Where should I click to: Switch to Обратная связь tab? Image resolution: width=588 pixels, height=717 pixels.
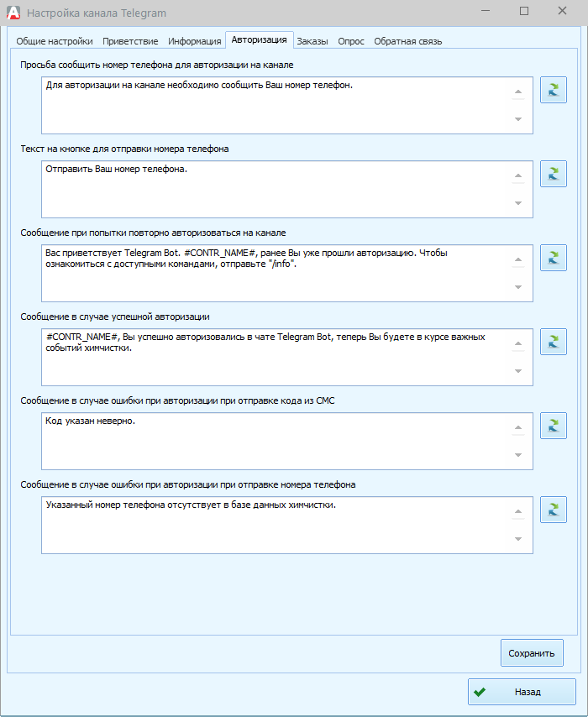coord(407,41)
